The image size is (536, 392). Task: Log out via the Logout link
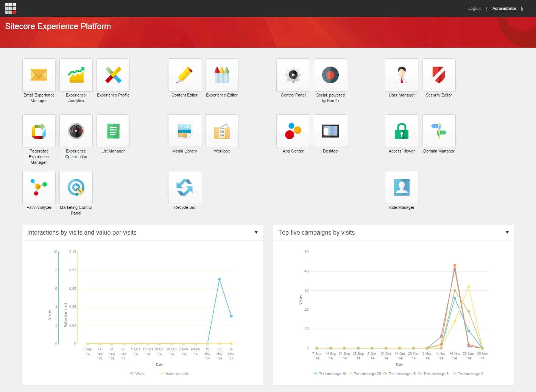tap(474, 8)
